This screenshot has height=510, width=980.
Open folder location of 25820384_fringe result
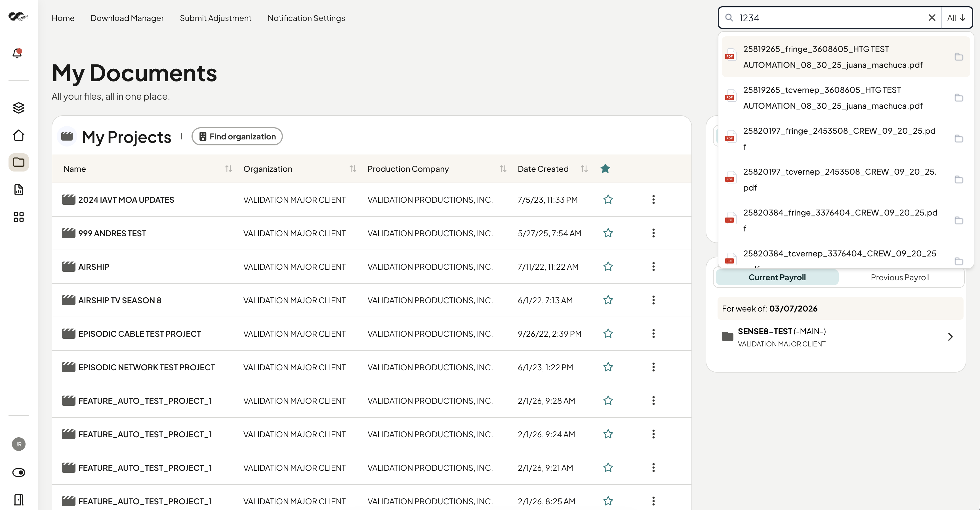(x=959, y=221)
